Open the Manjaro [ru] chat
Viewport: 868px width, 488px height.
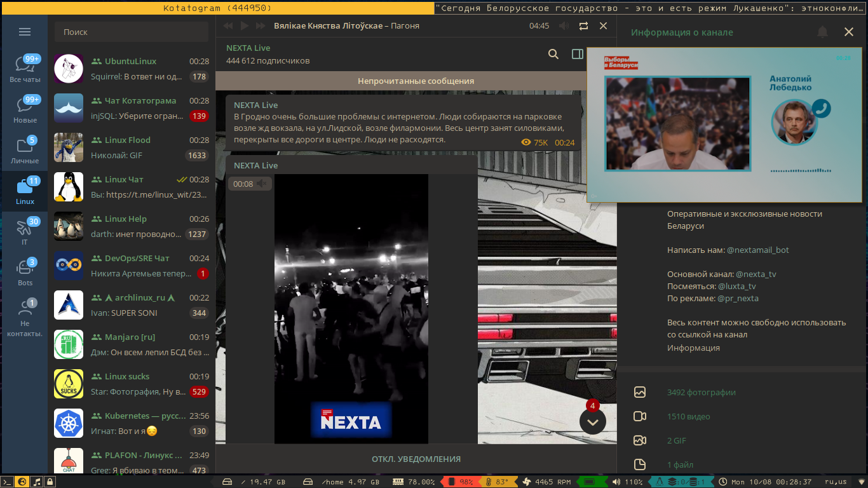coord(132,344)
